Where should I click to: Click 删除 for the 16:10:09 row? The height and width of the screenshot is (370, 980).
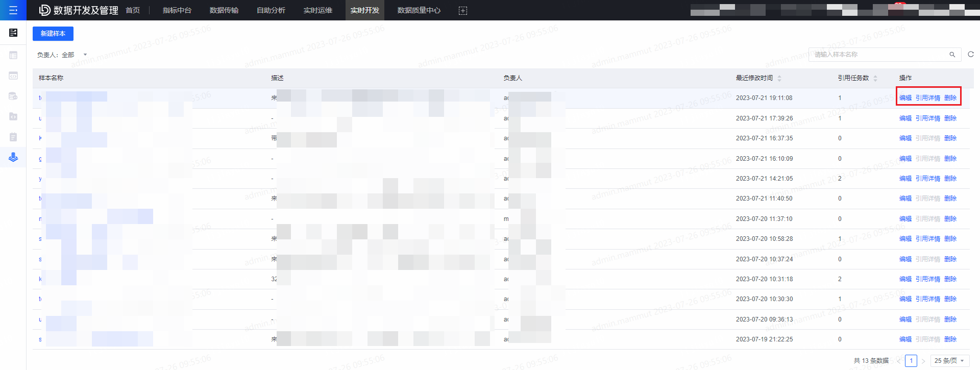tap(950, 159)
